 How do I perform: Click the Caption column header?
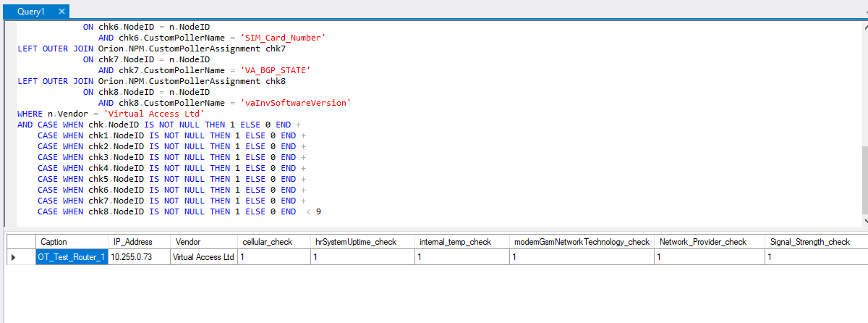[x=72, y=241]
